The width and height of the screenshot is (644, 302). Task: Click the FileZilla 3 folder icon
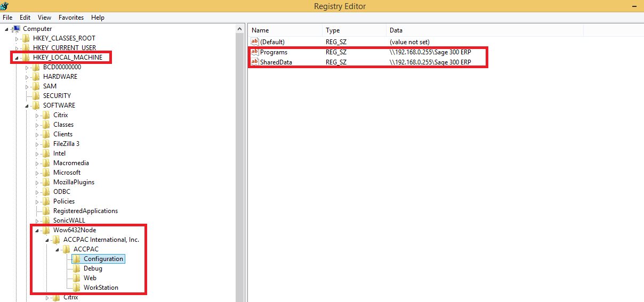[46, 144]
